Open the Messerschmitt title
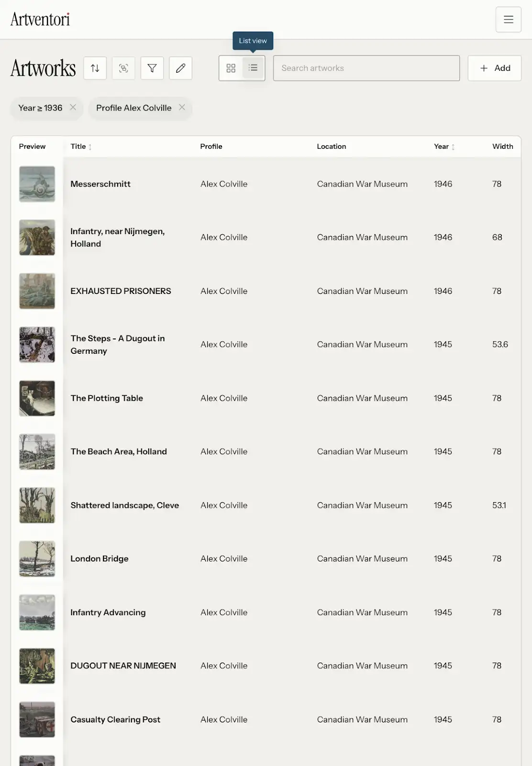Image resolution: width=532 pixels, height=766 pixels. (x=100, y=184)
